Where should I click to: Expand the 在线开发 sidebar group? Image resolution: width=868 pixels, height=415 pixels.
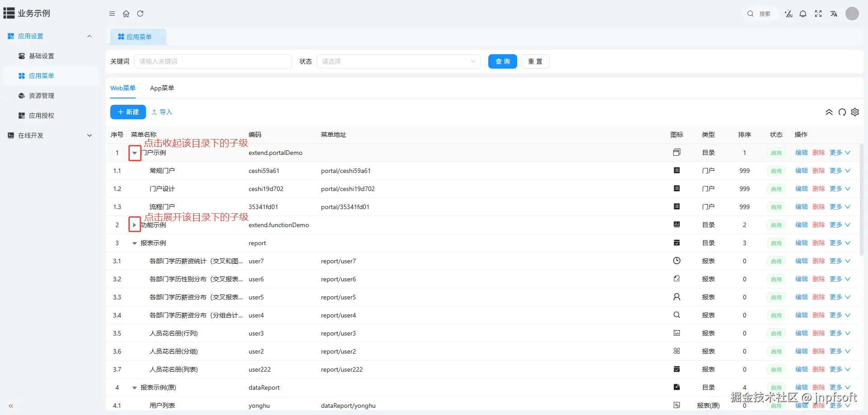click(50, 135)
